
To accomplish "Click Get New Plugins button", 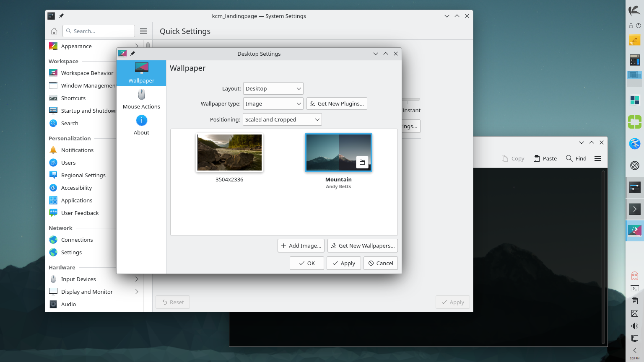I will (337, 103).
